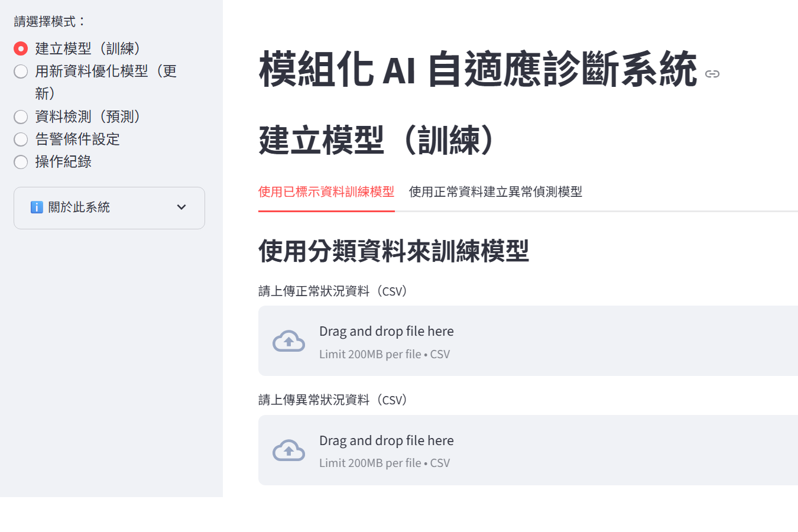Click the blue info icon in sidebar

tap(37, 207)
